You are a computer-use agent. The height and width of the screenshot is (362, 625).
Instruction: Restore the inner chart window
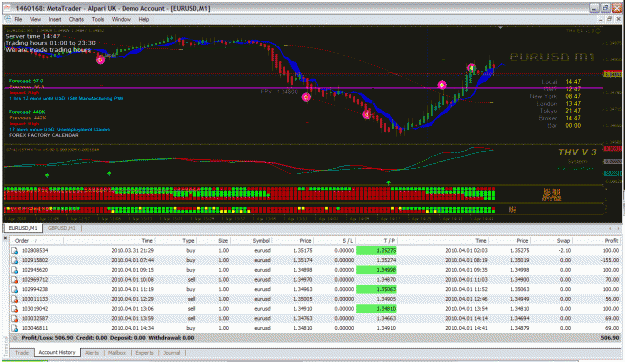tap(609, 19)
